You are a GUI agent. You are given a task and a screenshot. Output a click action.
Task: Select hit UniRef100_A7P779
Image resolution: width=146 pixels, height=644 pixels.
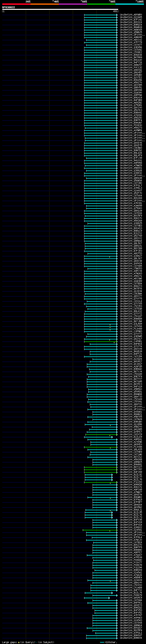point(131,42)
